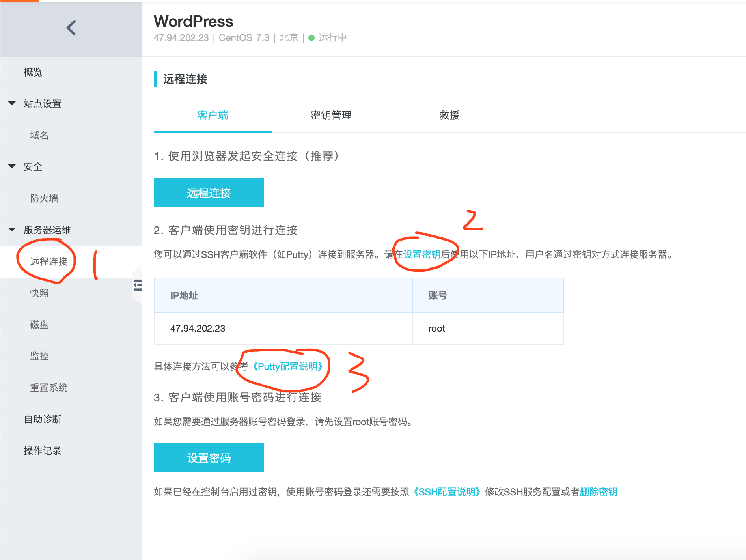Click the IP address 47.94.202.23 in the table
Viewport: 746px width, 560px height.
[x=198, y=328]
